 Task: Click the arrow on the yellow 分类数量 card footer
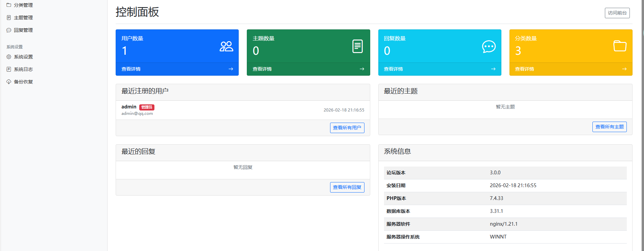click(624, 69)
